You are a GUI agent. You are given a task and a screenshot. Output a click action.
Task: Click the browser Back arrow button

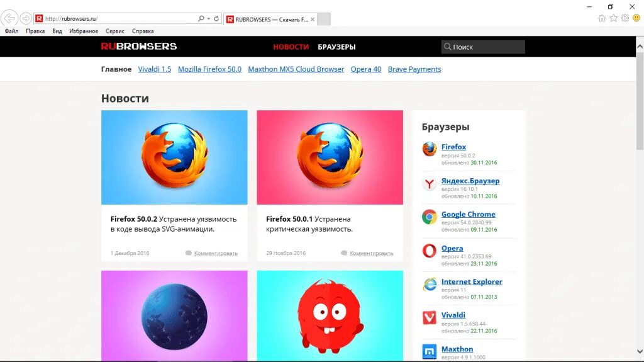click(9, 18)
